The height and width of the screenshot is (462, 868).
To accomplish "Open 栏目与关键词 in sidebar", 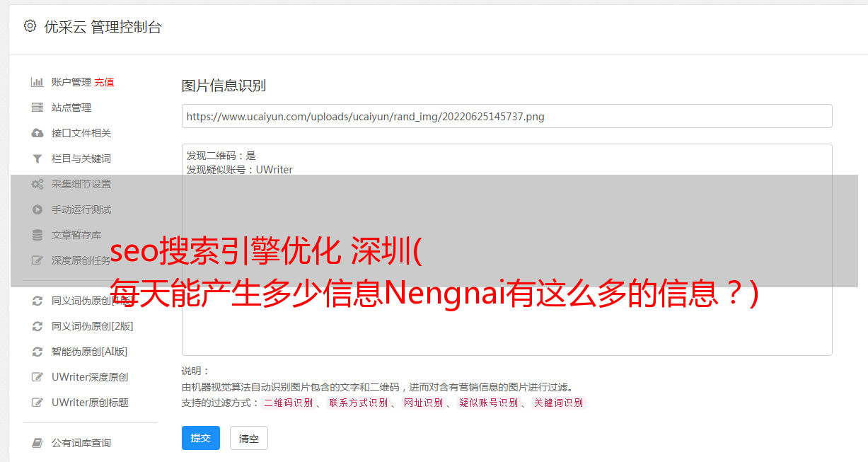I will [x=81, y=158].
